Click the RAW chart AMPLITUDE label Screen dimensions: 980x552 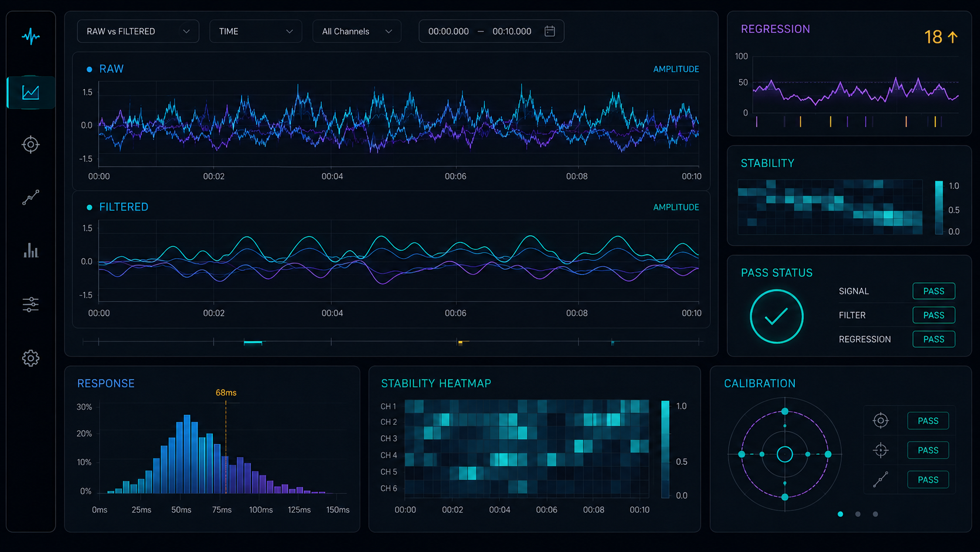point(676,69)
